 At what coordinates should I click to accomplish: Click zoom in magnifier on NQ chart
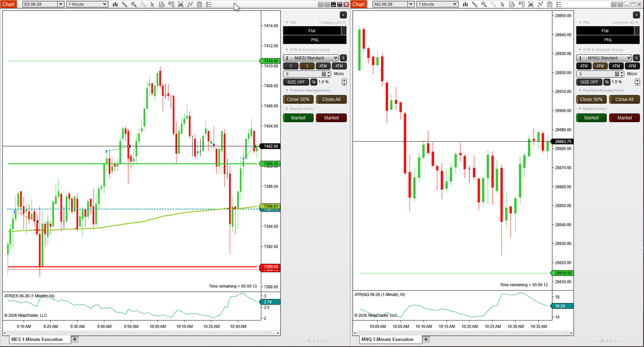pyautogui.click(x=484, y=4)
